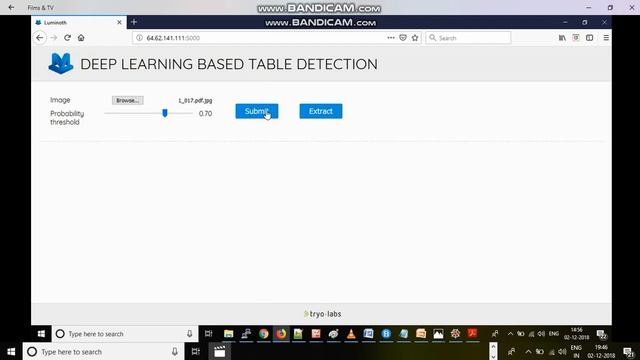Image resolution: width=640 pixels, height=360 pixels.
Task: Open volume control on bottom taskbar
Action: [x=562, y=351]
